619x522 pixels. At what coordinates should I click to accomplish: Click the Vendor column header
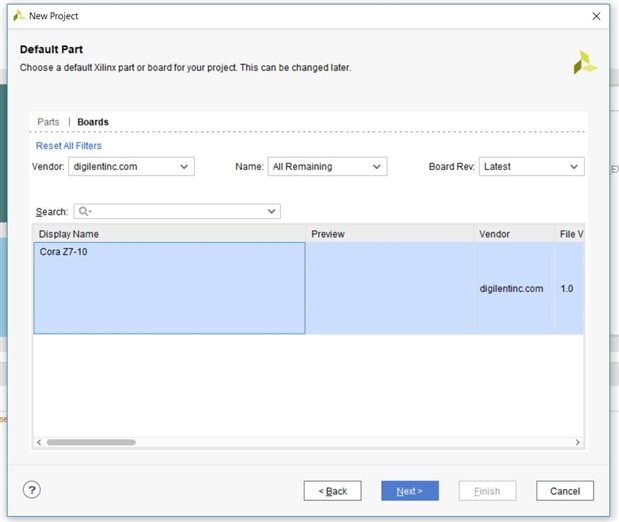point(514,234)
